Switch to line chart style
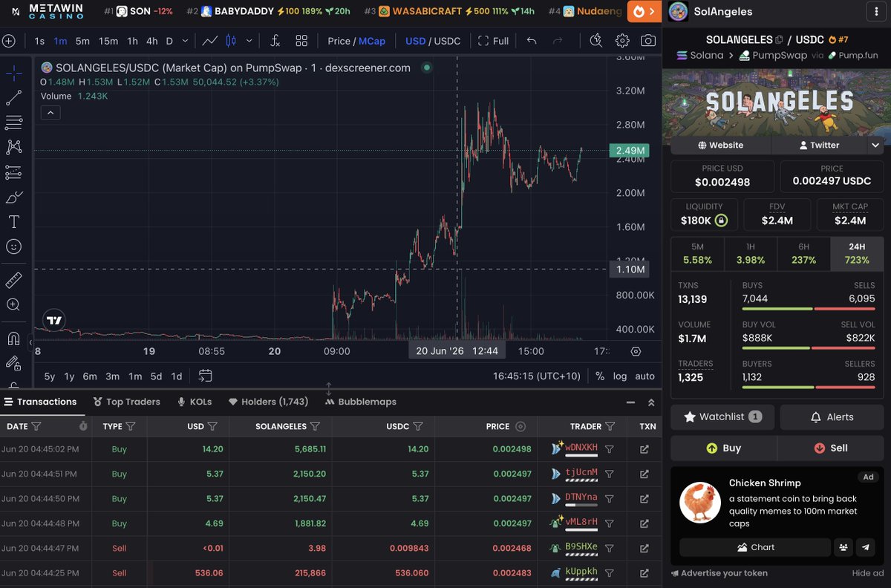Screen dimensions: 891x588 tap(210, 41)
